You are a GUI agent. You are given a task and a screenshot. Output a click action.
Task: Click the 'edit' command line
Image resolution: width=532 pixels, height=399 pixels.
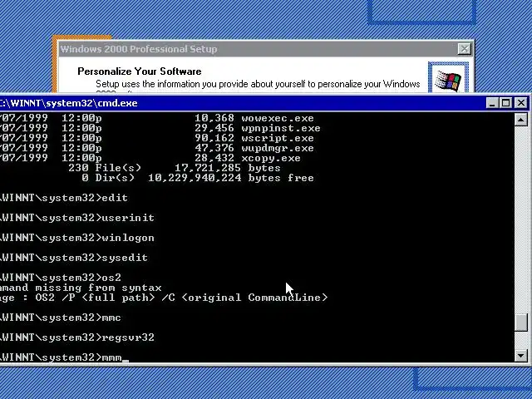pyautogui.click(x=64, y=198)
